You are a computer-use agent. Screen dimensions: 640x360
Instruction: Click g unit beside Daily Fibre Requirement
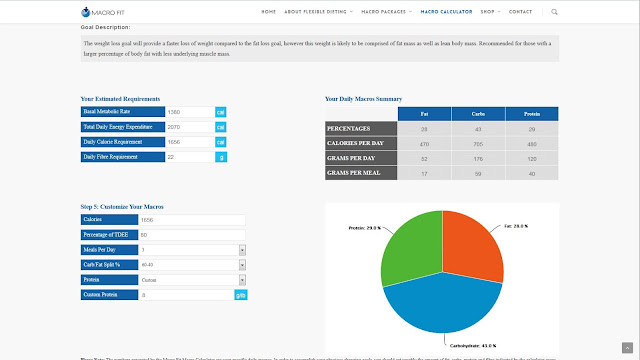coord(221,157)
